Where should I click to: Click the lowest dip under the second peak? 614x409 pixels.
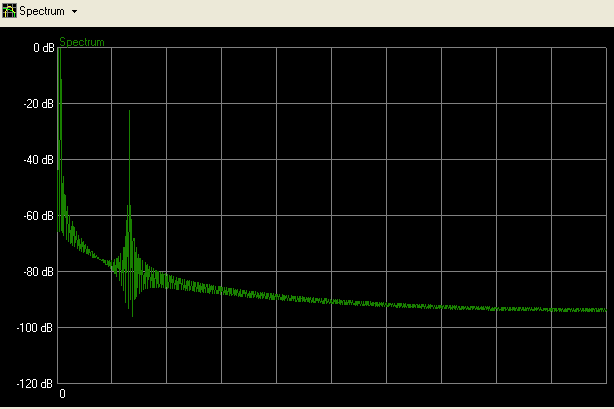132,315
